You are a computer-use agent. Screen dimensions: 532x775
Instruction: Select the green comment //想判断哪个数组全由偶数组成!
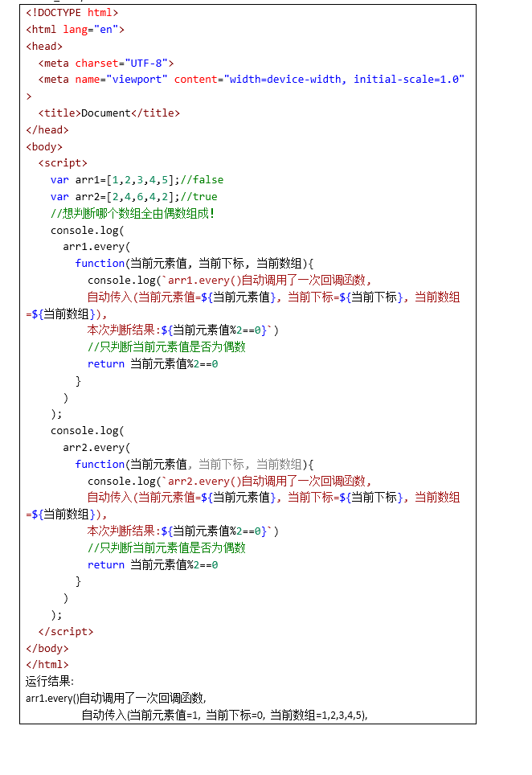coord(133,214)
